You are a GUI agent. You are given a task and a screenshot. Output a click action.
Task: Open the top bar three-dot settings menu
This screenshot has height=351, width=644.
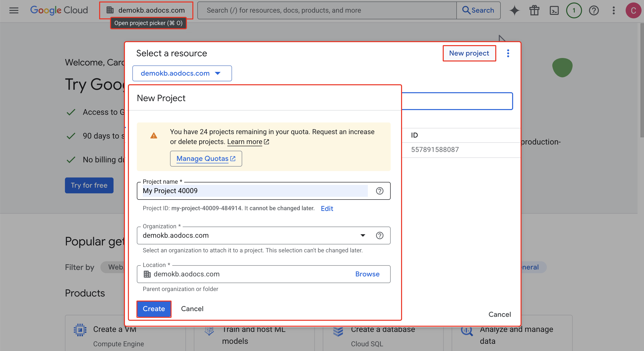tap(614, 10)
